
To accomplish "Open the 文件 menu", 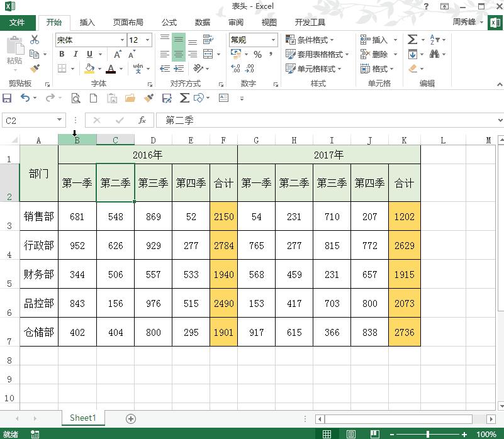I will pos(18,22).
